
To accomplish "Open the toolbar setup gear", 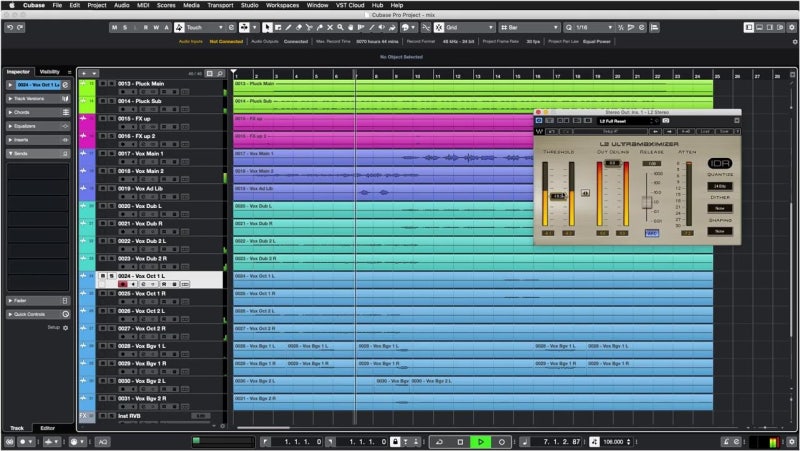I will tap(792, 28).
